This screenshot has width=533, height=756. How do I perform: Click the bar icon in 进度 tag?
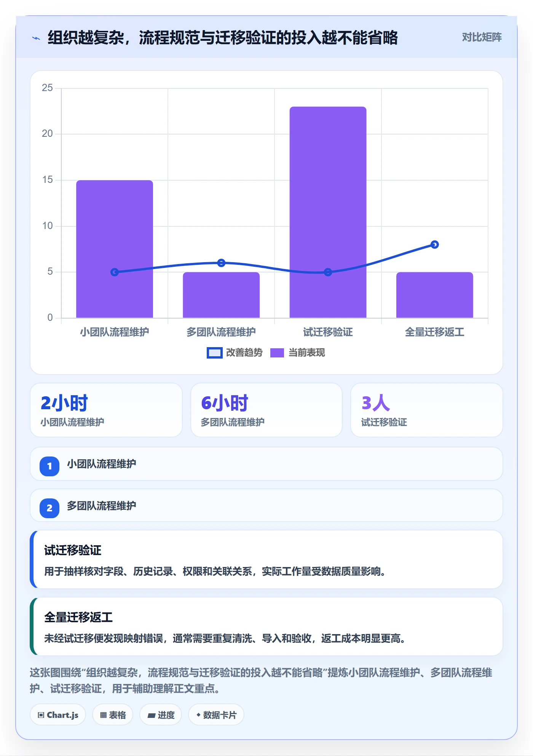click(152, 716)
